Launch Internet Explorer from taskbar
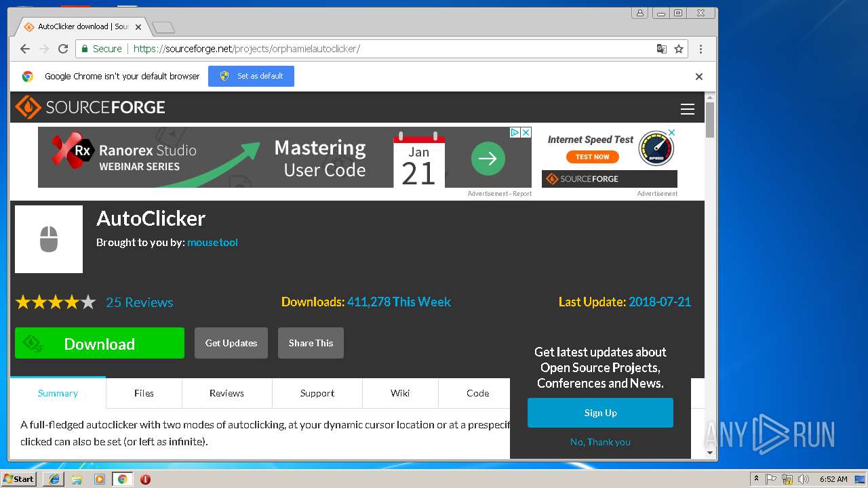 pos(54,479)
